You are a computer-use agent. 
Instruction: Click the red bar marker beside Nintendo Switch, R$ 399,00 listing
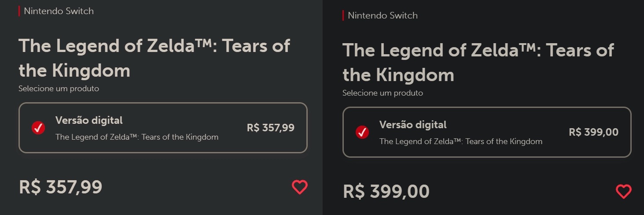pyautogui.click(x=343, y=15)
